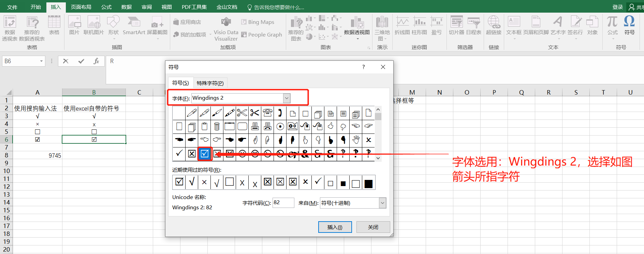Screen dimensions: 644x254
Task: Insert a Timeline filter
Action: click(473, 26)
